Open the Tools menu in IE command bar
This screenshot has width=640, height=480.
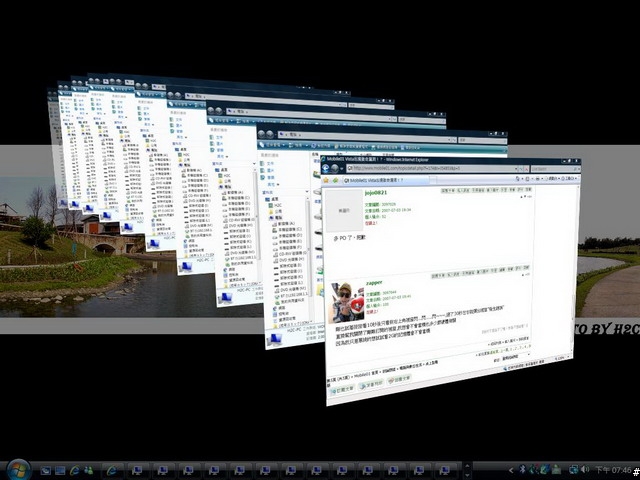(569, 178)
